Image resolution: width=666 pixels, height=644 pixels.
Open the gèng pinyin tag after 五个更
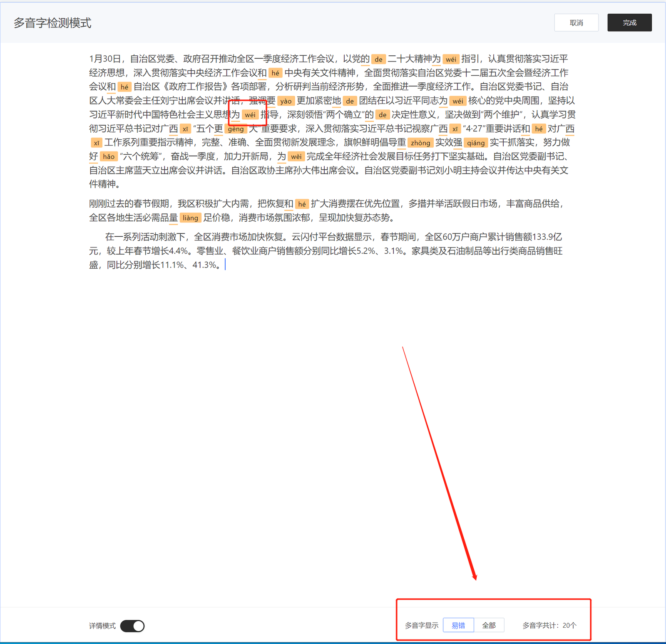(236, 129)
